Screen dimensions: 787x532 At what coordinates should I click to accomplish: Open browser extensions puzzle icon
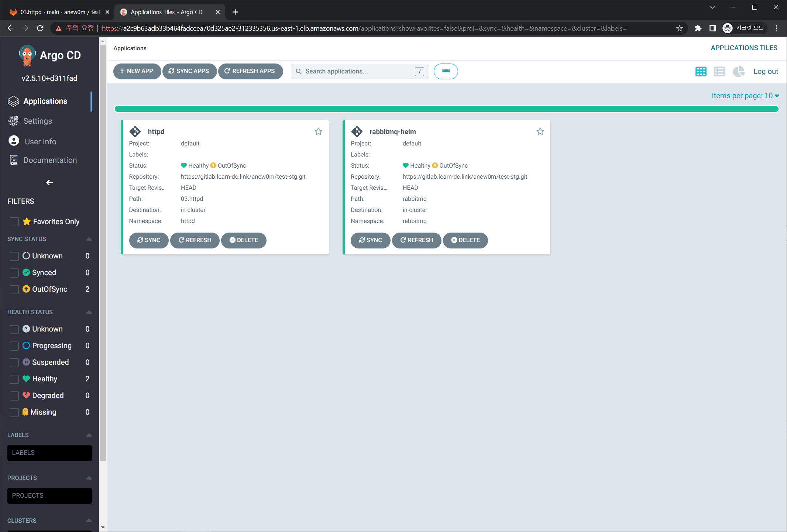click(x=698, y=28)
